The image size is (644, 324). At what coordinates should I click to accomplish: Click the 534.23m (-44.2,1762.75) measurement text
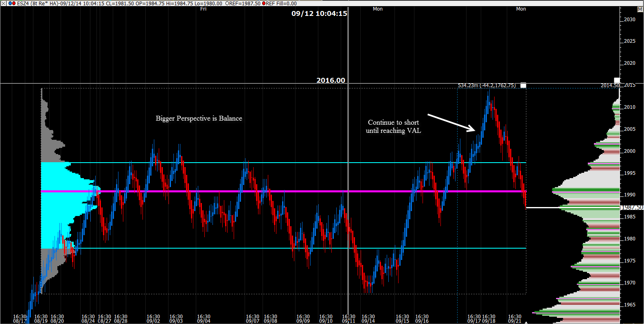point(487,86)
